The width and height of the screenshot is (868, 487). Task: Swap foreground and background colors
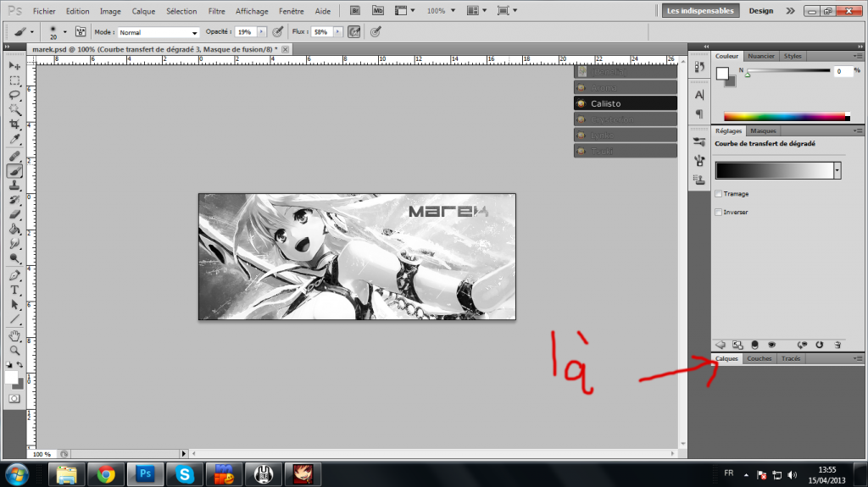pos(20,365)
